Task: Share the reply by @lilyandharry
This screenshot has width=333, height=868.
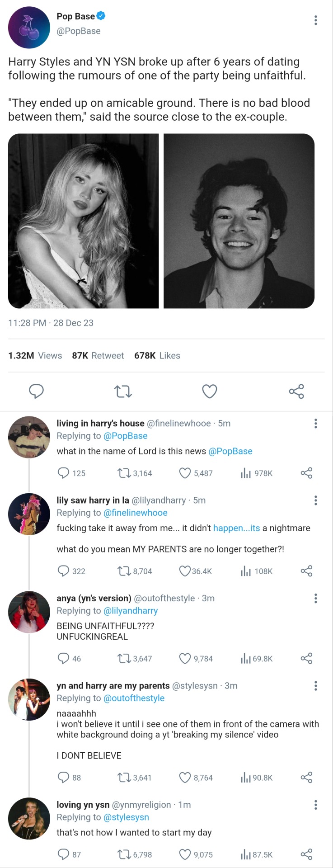Action: (x=306, y=571)
